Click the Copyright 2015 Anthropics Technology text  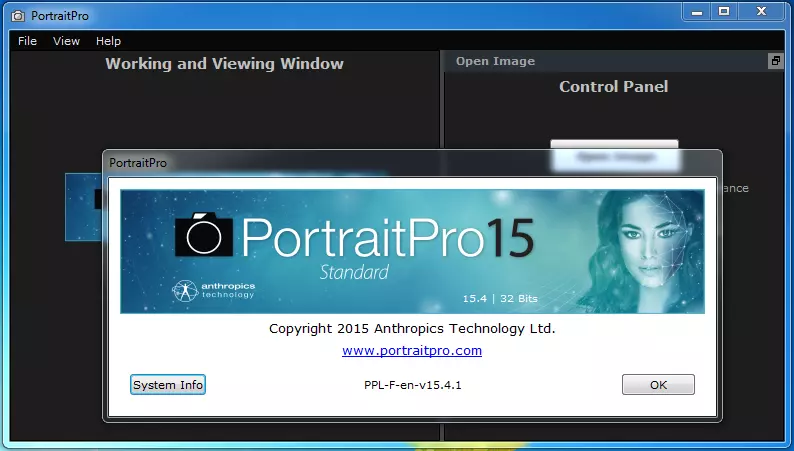[x=412, y=329]
